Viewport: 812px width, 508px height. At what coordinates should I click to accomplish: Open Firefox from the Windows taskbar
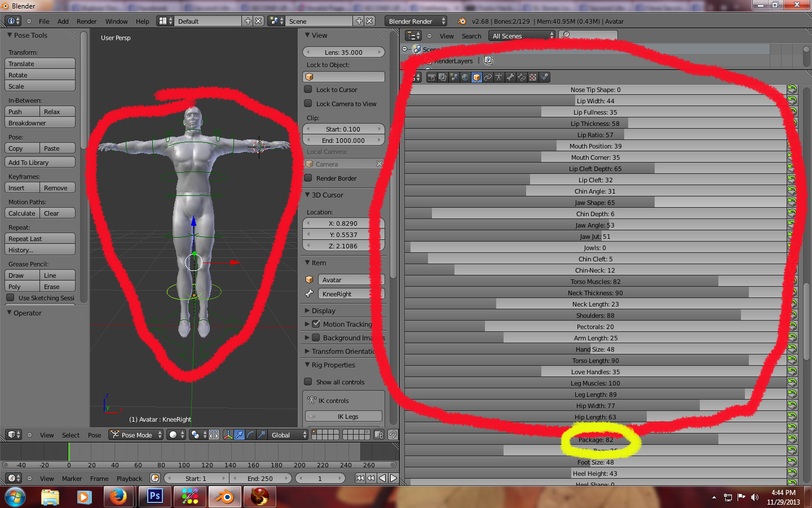(x=118, y=497)
